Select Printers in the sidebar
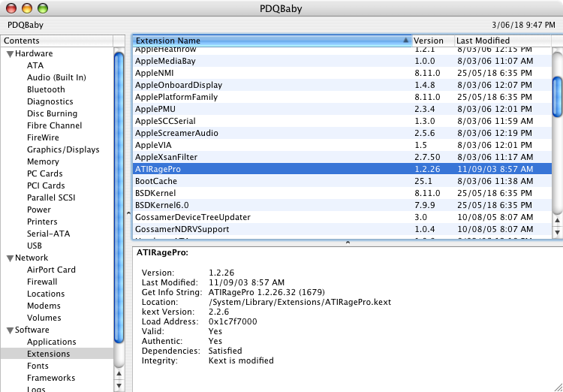 pyautogui.click(x=42, y=222)
